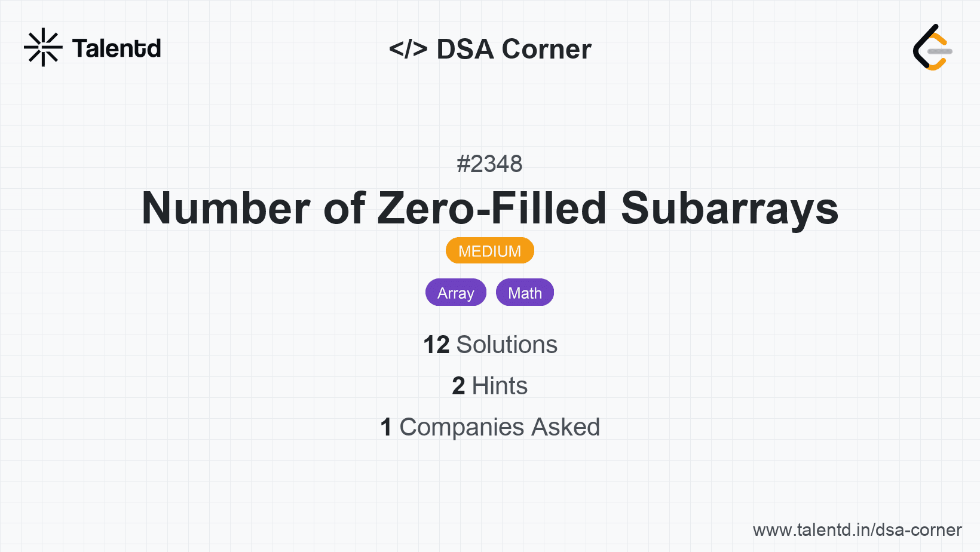The width and height of the screenshot is (980, 552).
Task: Click the Talentd starburst logo icon
Action: pyautogui.click(x=43, y=47)
